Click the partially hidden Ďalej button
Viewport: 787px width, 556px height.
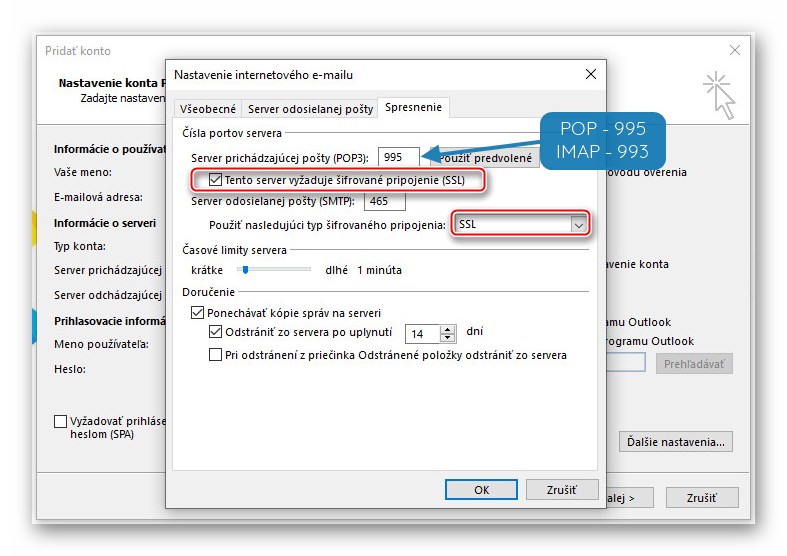[x=629, y=498]
